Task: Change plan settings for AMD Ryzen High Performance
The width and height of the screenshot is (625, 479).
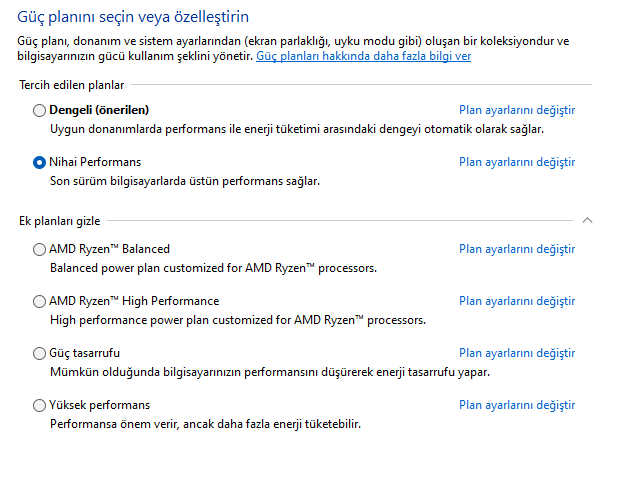Action: [517, 301]
